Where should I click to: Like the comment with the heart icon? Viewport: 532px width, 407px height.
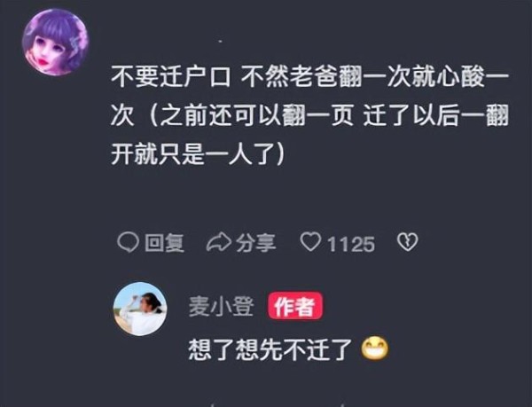(x=310, y=242)
